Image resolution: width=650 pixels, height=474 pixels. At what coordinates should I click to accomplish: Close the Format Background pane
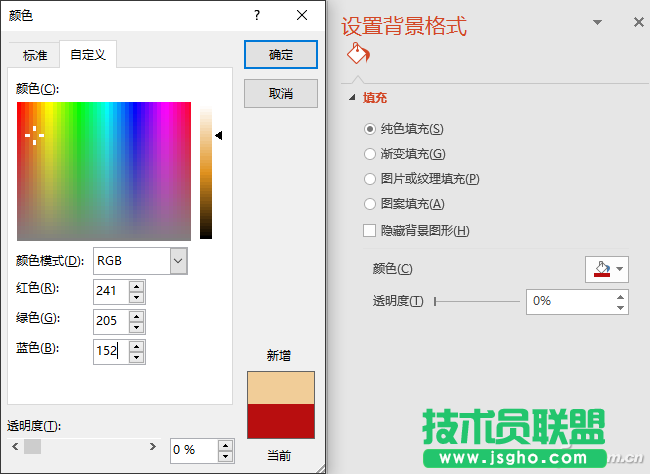coord(638,22)
